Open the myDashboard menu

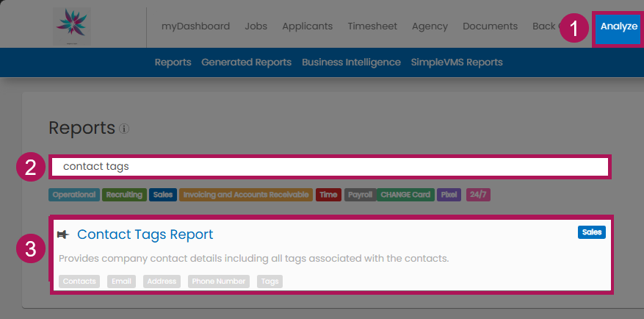coord(195,26)
